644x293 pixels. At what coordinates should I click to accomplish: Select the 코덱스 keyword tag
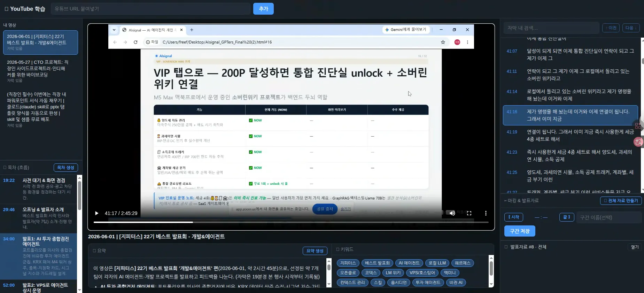point(371,273)
